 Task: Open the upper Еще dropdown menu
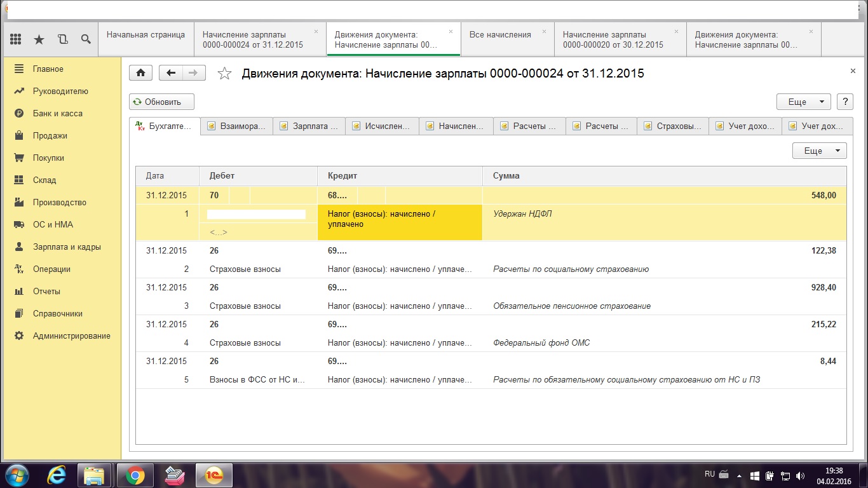tap(803, 102)
